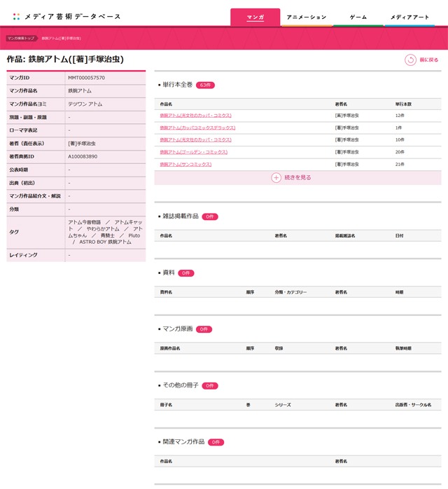Image resolution: width=448 pixels, height=489 pixels.
Task: Click the メディア芸術データベース site title text
Action: 72,16
